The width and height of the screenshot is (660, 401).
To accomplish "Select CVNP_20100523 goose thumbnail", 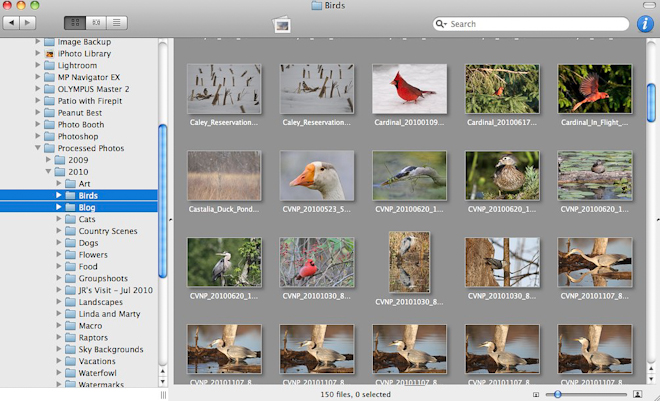I will pos(317,175).
